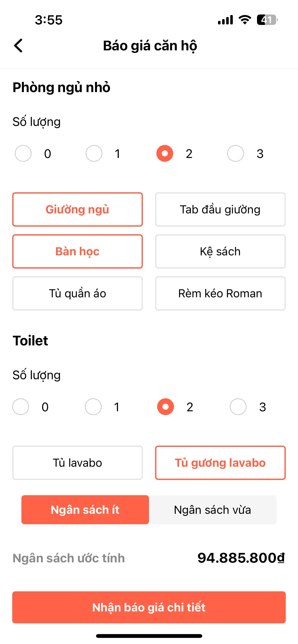Enable the Tủ quần áo option
The image size is (298, 644).
[x=77, y=294]
